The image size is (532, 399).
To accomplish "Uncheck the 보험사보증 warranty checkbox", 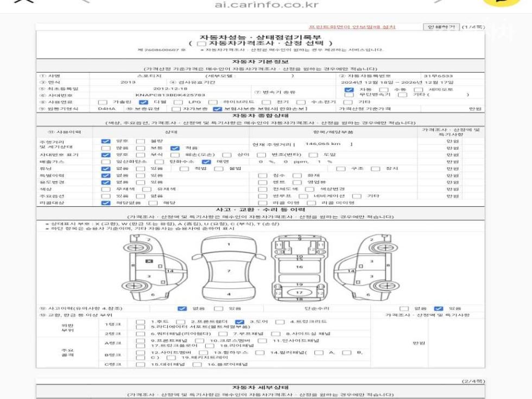I will 217,109.
